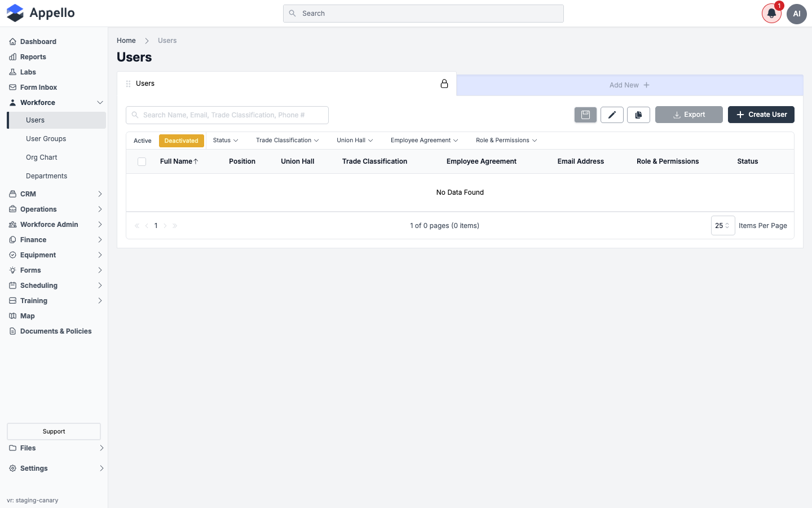The width and height of the screenshot is (812, 508).
Task: Click the Appello logo
Action: pos(41,13)
